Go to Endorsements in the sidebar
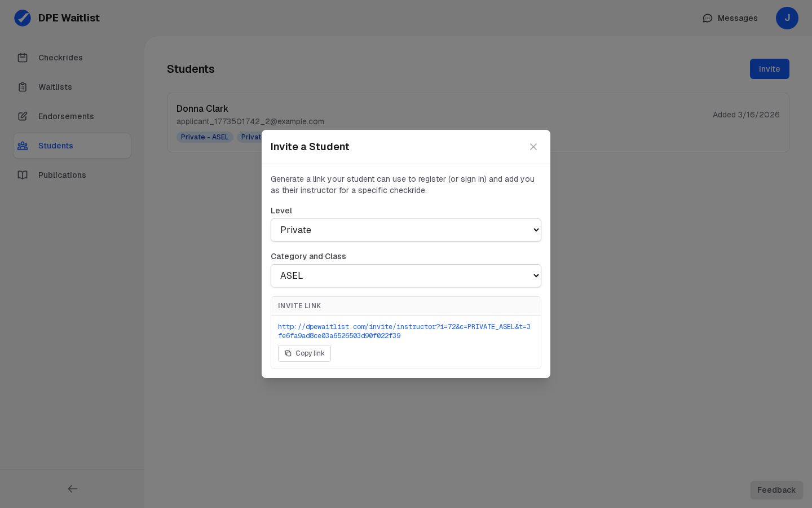 click(x=72, y=116)
